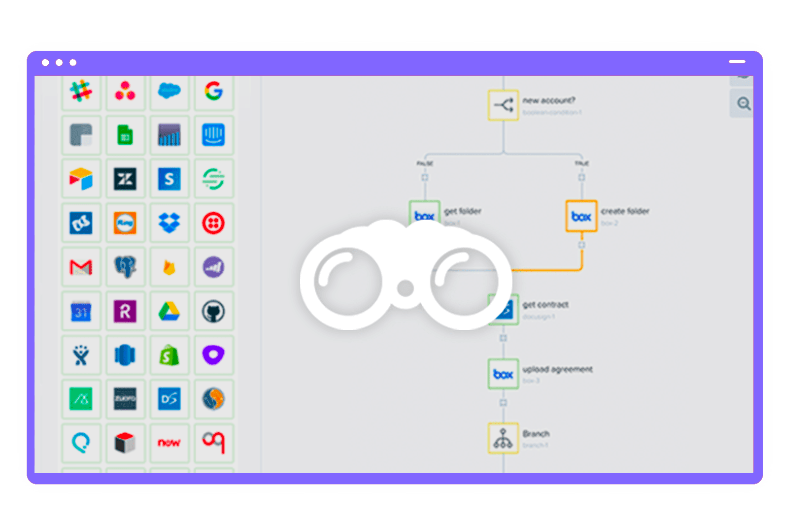
Task: Select the Google Calendar connector
Action: point(81,311)
